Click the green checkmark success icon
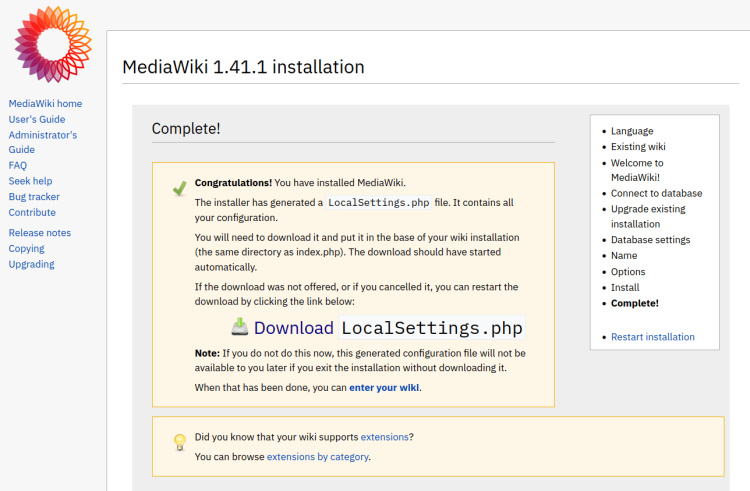Viewport: 750px width, 491px height. (179, 188)
